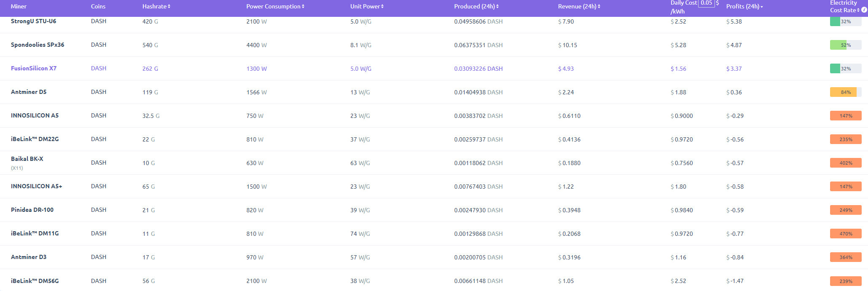Click the Miner column header

pos(19,7)
